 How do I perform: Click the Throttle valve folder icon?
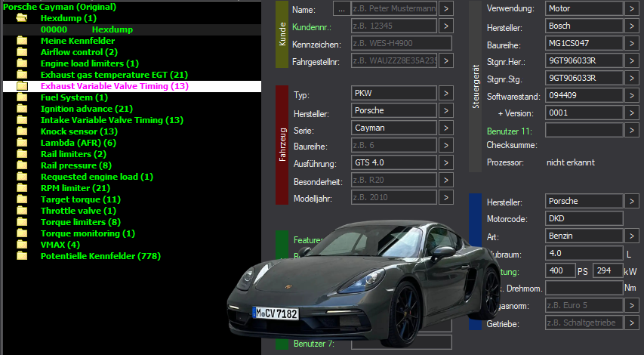[x=22, y=211]
